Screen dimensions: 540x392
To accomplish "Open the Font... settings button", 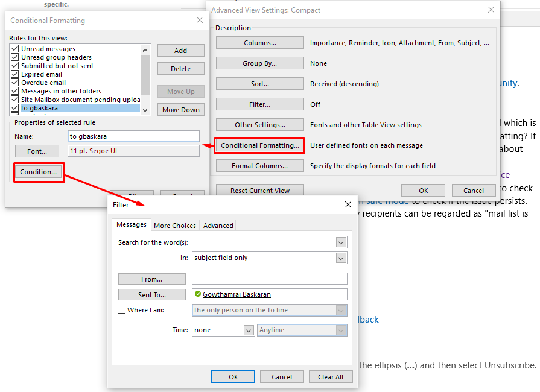I will (37, 151).
